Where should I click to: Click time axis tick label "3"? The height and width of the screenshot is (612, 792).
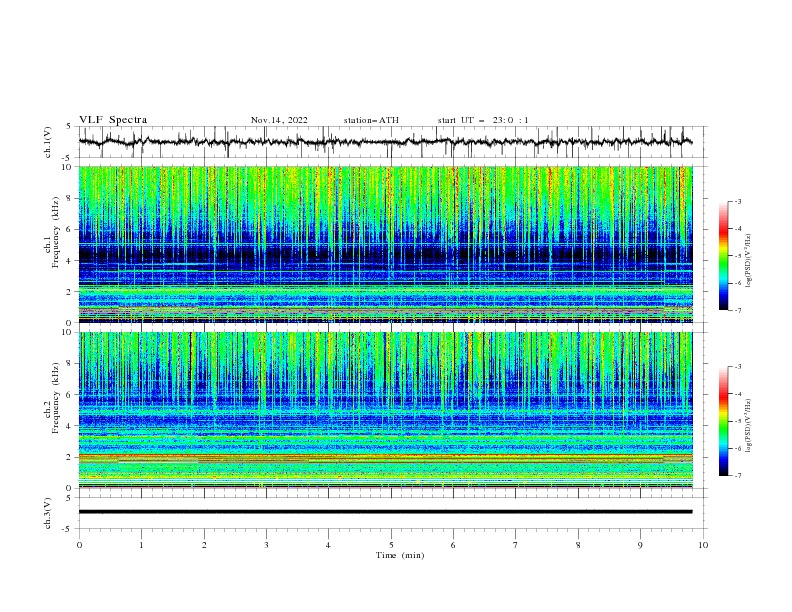click(267, 545)
